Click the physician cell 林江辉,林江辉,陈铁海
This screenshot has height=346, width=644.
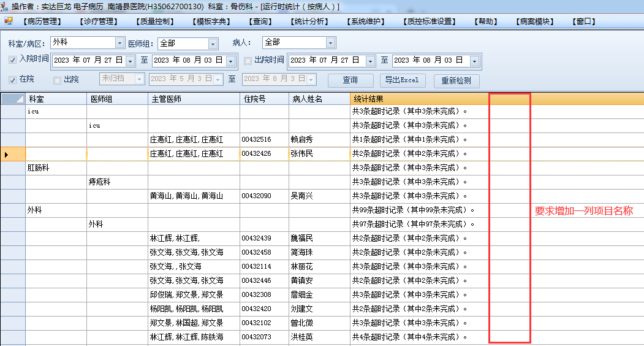coord(194,337)
